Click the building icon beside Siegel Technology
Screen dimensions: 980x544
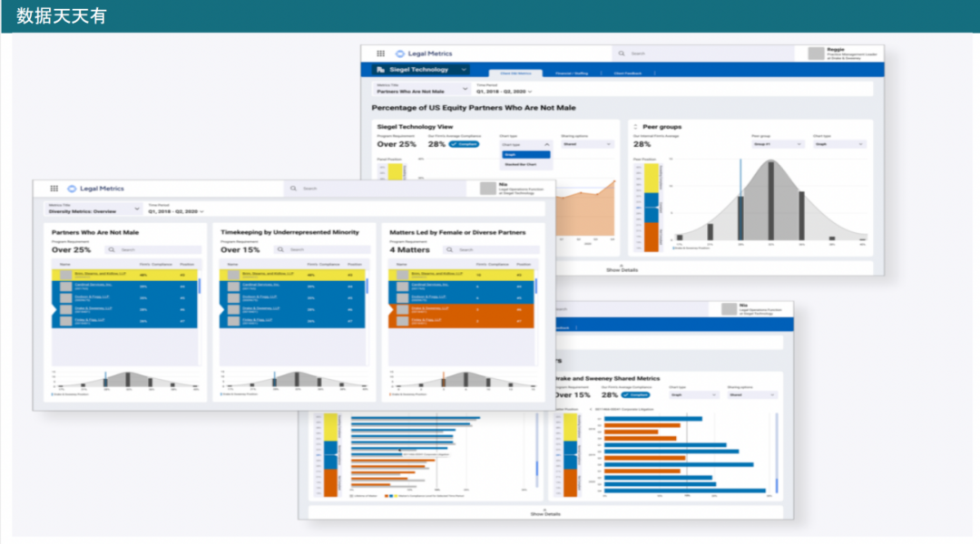[x=381, y=70]
